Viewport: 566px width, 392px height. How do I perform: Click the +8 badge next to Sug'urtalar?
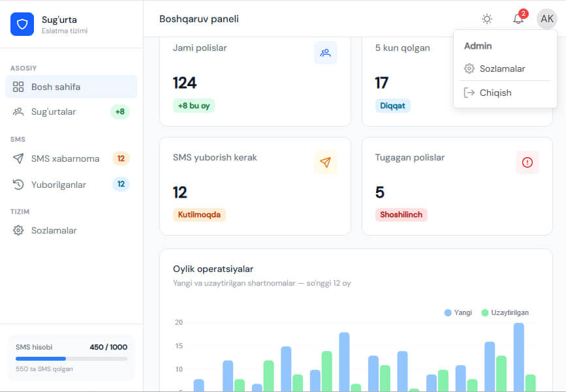(120, 112)
